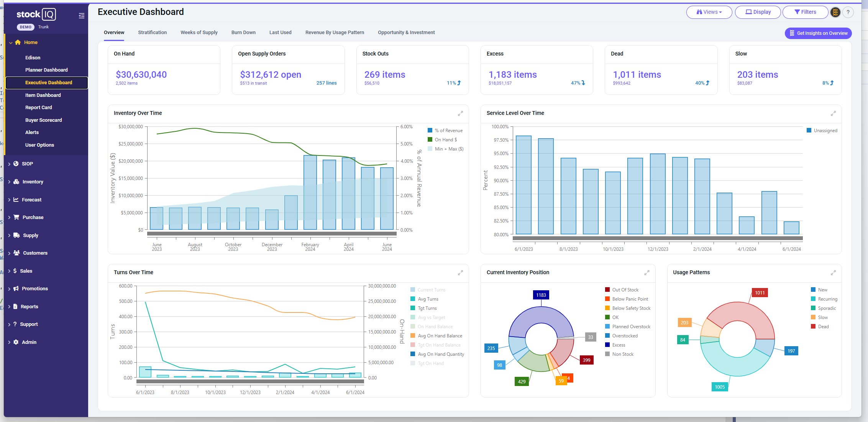The width and height of the screenshot is (868, 422).
Task: Click the help question mark icon
Action: [848, 12]
